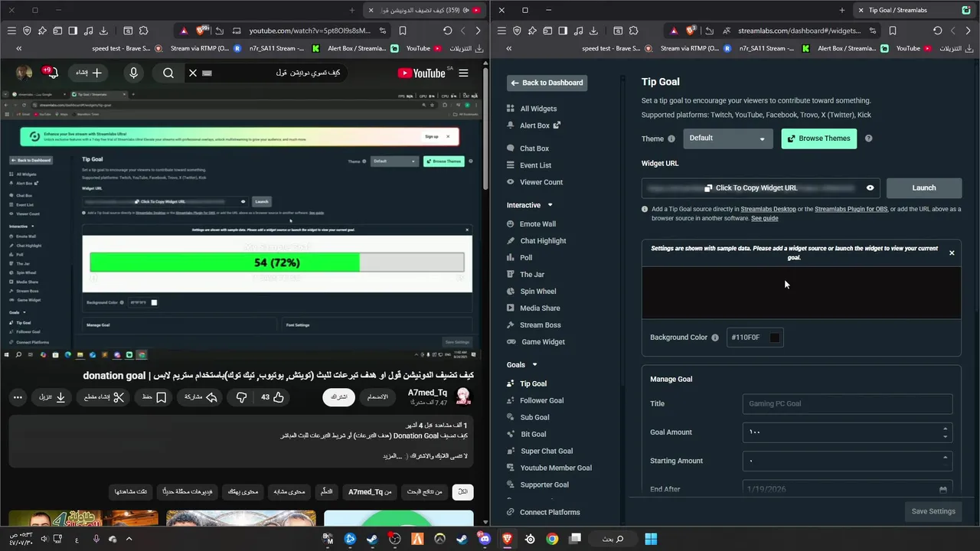Open The Jar widget

(x=525, y=275)
